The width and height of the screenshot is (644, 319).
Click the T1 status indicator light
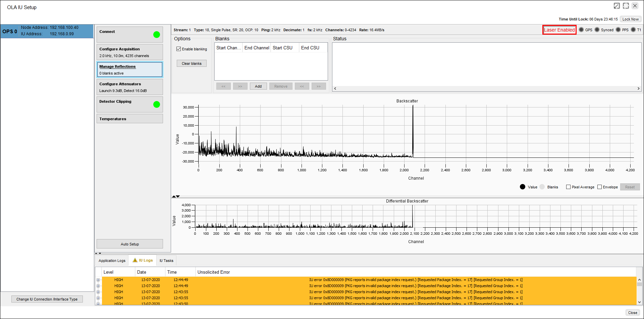[633, 30]
